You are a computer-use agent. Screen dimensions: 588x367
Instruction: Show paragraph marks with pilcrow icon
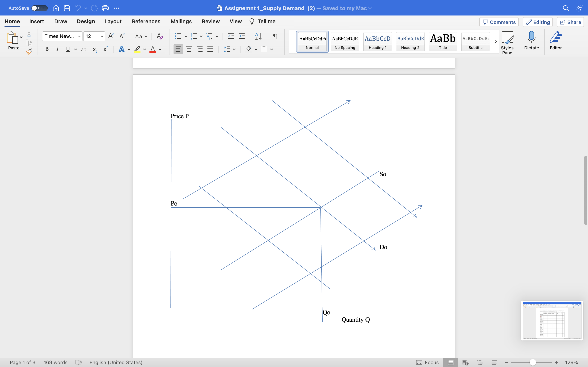[x=275, y=36]
